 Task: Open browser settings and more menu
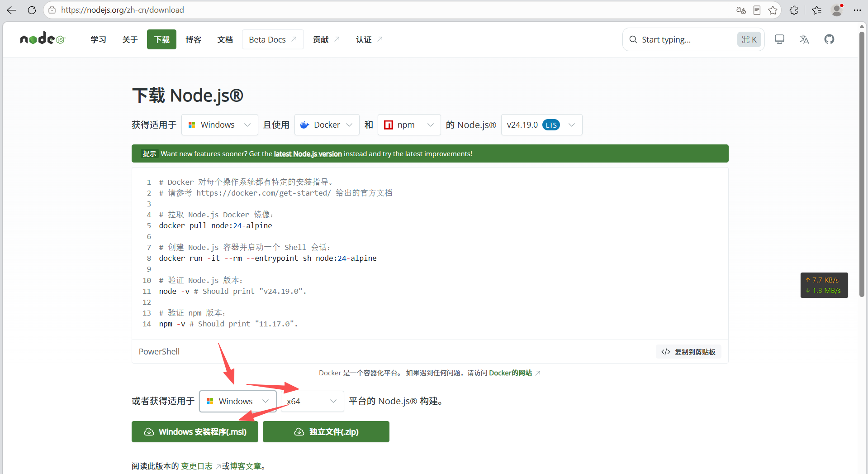(x=857, y=10)
